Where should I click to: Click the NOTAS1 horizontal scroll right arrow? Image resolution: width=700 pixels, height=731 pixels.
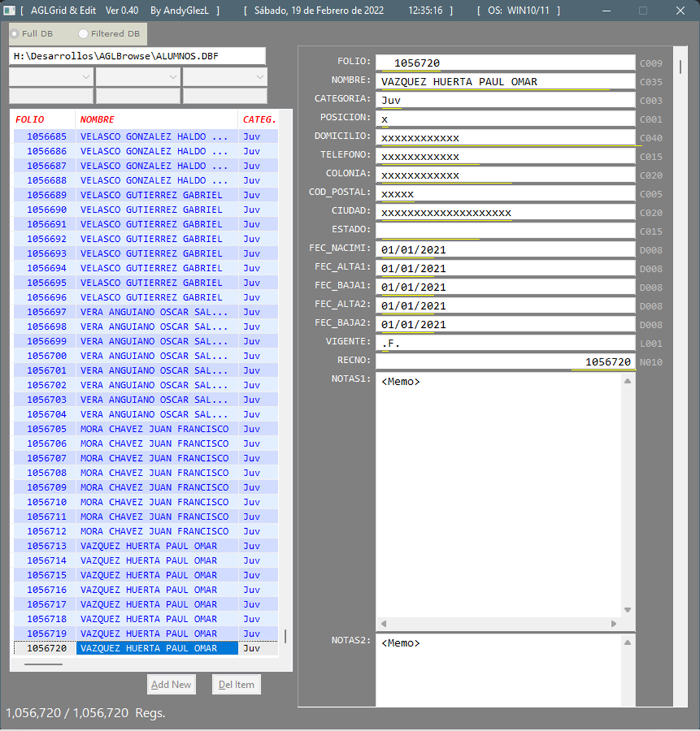point(615,624)
